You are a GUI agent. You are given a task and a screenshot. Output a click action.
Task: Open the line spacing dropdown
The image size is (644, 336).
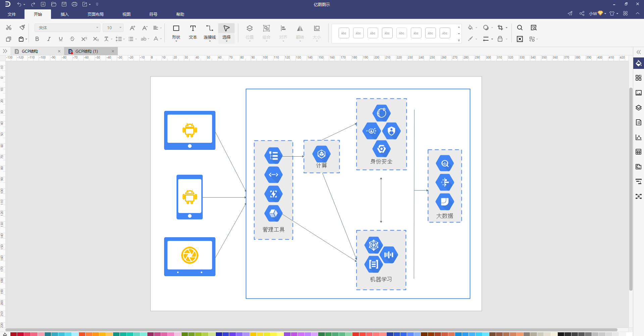point(120,39)
